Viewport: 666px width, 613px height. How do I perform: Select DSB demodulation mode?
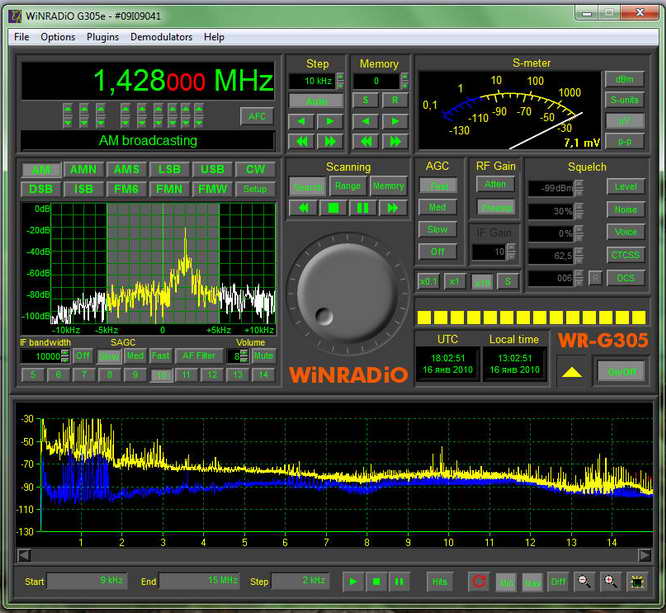(x=41, y=189)
